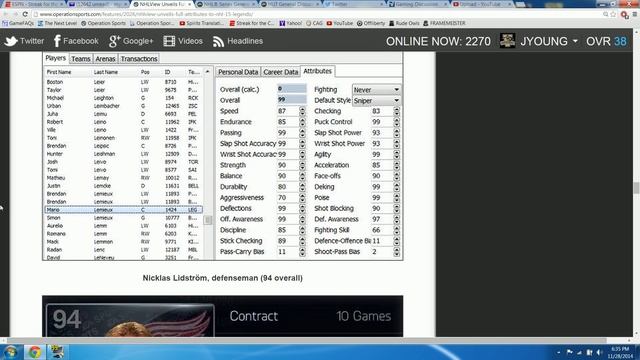
Task: Switch to the Arenas tab
Action: tap(105, 59)
